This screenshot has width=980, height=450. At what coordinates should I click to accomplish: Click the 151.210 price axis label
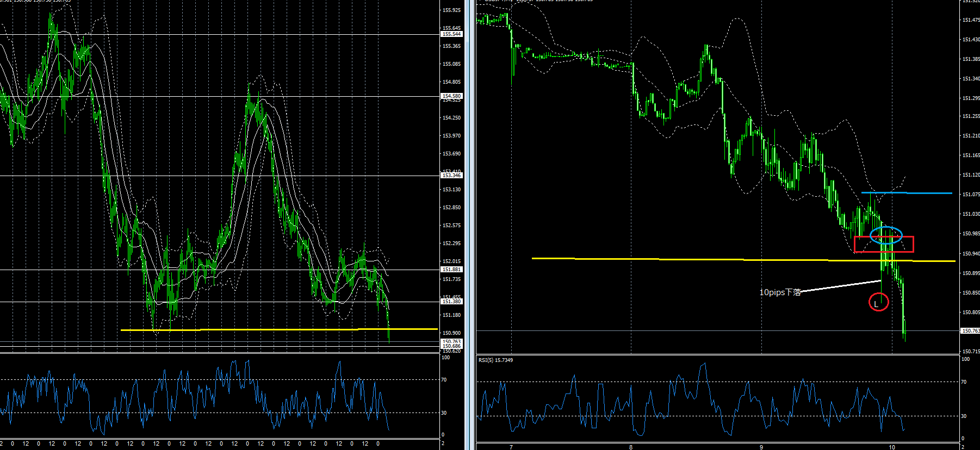(x=971, y=135)
